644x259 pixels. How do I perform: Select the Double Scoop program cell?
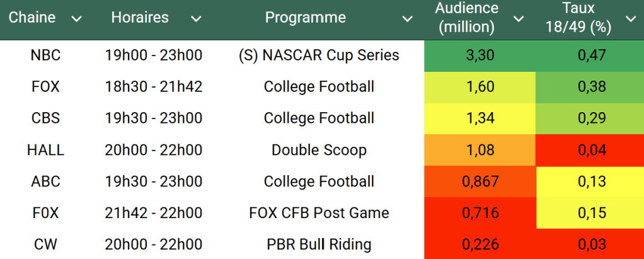point(319,150)
